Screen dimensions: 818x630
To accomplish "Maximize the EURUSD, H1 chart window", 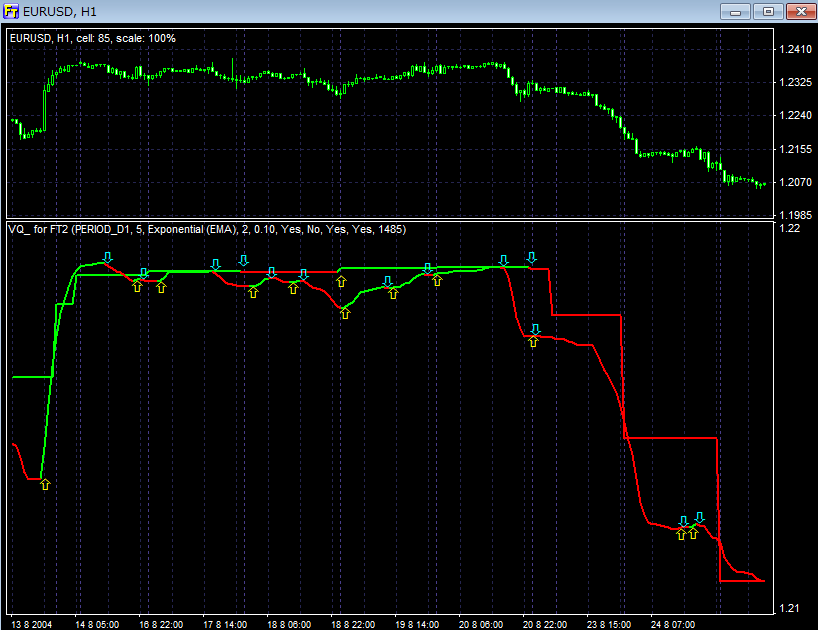I will click(x=768, y=11).
